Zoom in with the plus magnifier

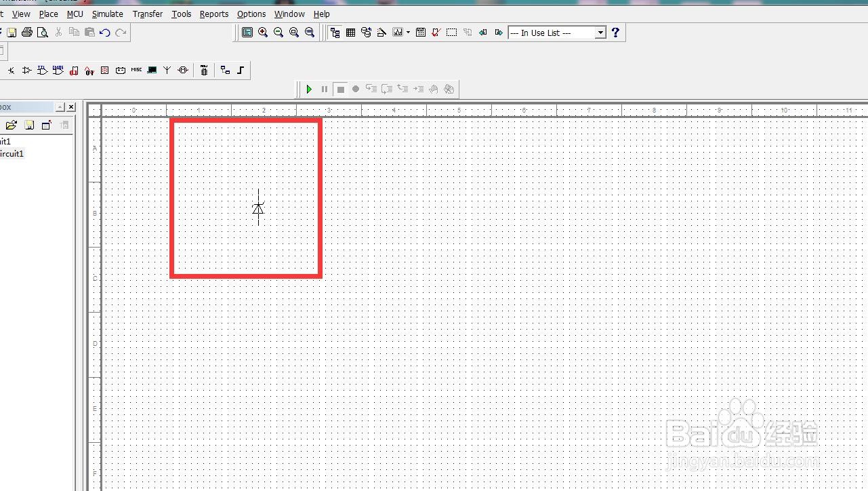click(263, 33)
